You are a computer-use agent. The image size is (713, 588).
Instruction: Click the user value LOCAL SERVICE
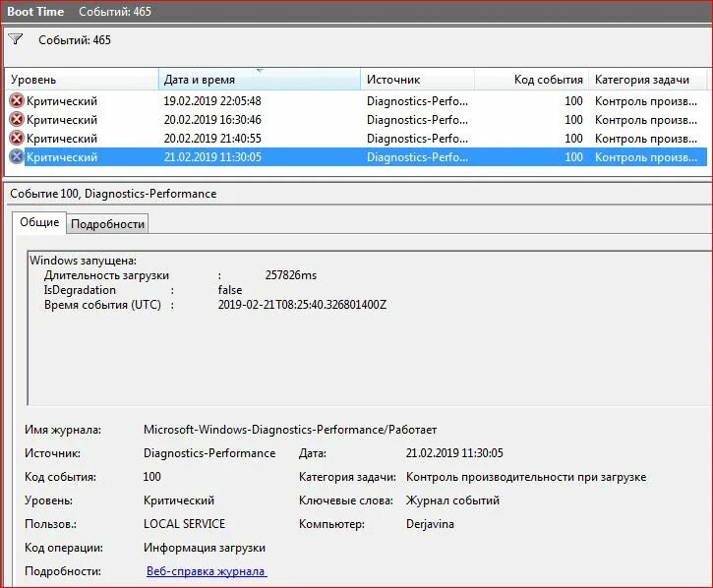(184, 524)
